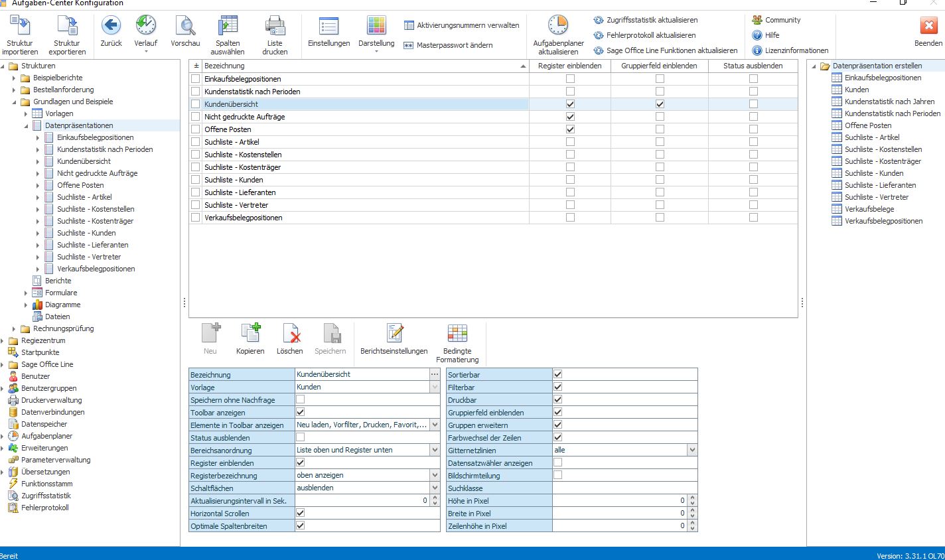
Task: Enable Datensatzwähler anzeigen checkbox
Action: point(557,462)
